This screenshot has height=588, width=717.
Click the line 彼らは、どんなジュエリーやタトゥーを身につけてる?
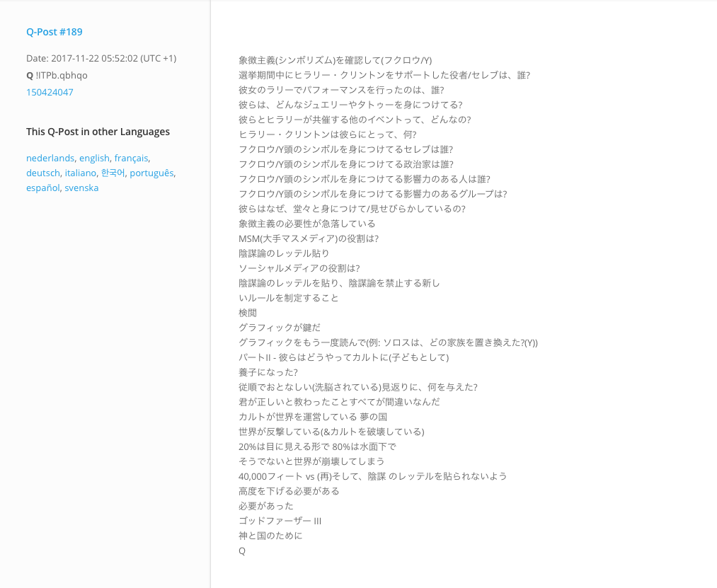pos(350,105)
